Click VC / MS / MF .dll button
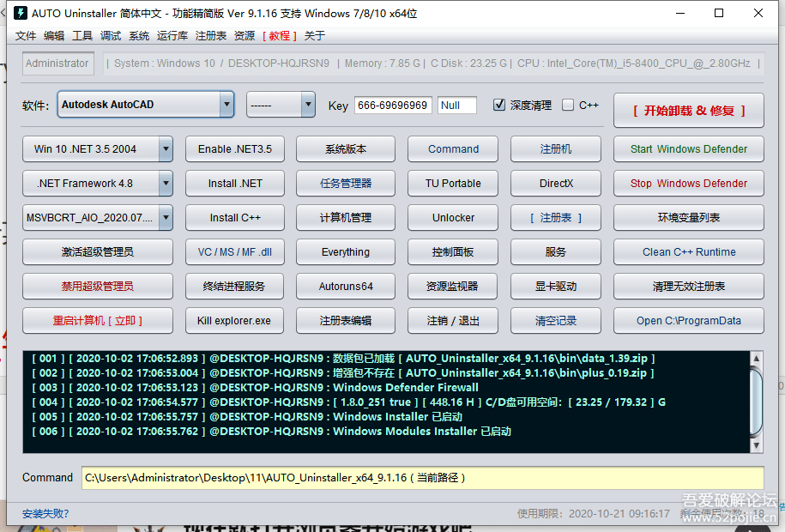The image size is (785, 532). point(235,252)
